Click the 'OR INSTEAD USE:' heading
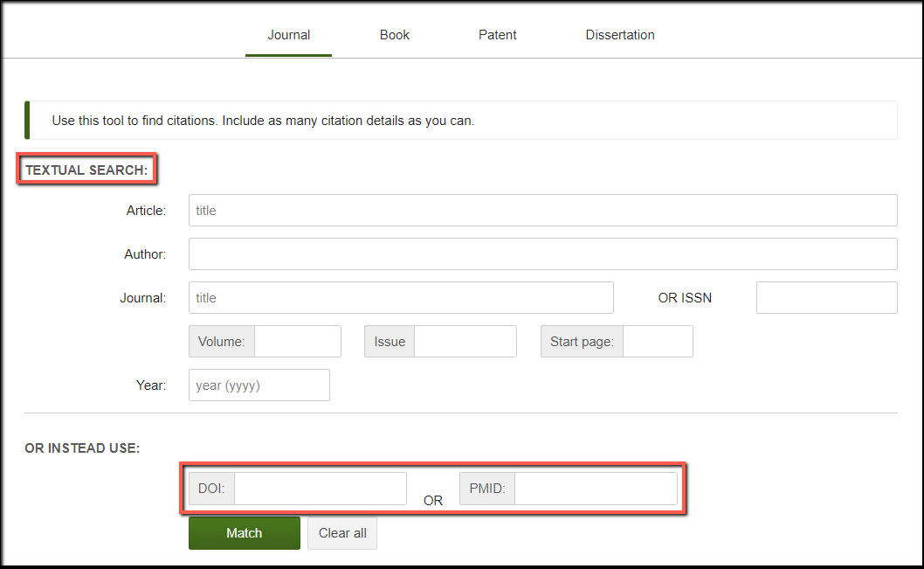This screenshot has height=569, width=924. click(82, 448)
